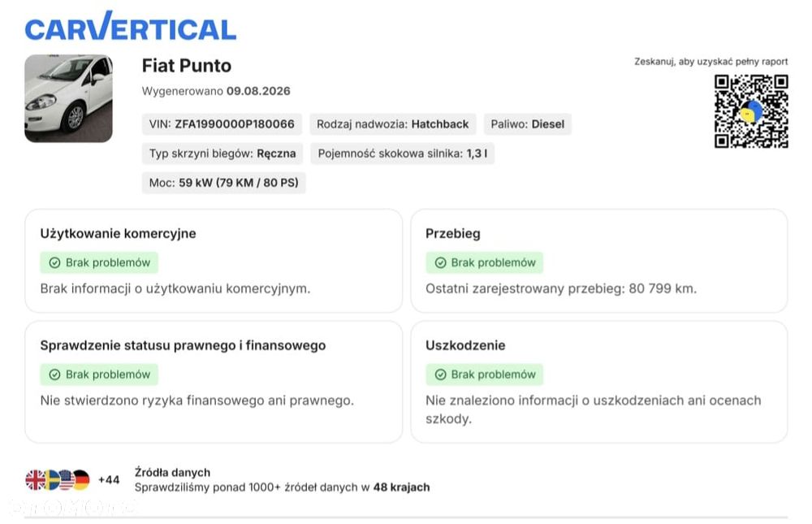Click the carVertical logo

point(131,26)
